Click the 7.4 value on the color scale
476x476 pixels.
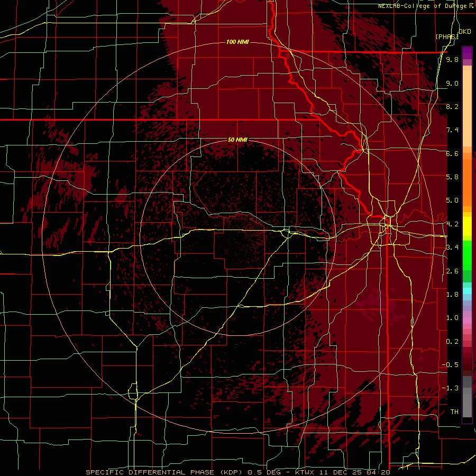click(452, 130)
